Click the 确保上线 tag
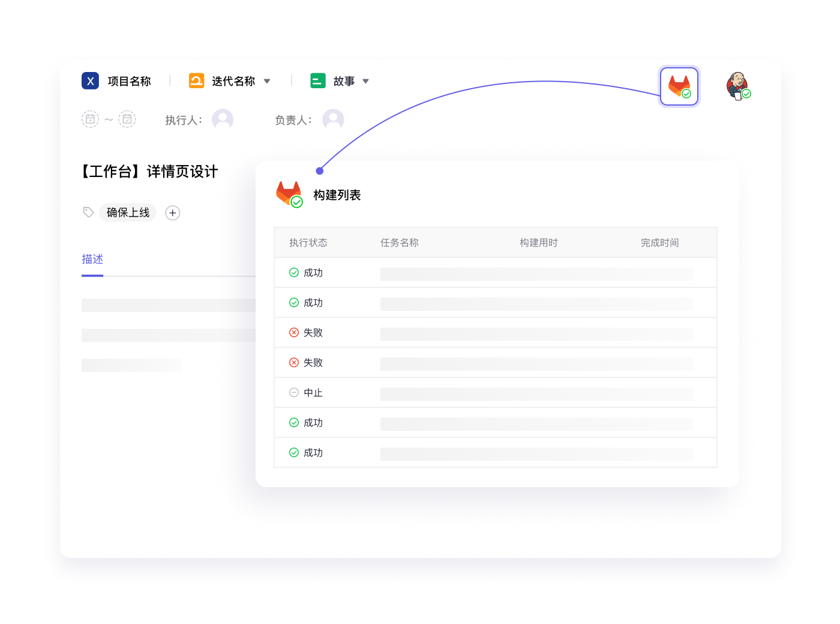840x624 pixels. coord(128,212)
